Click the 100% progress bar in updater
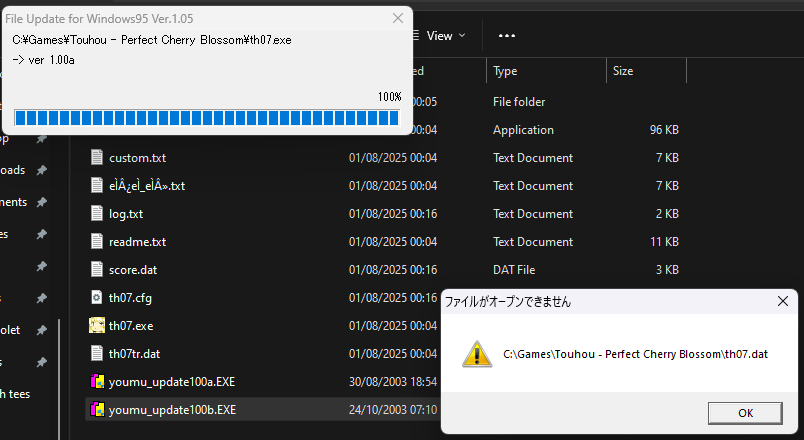 click(207, 118)
